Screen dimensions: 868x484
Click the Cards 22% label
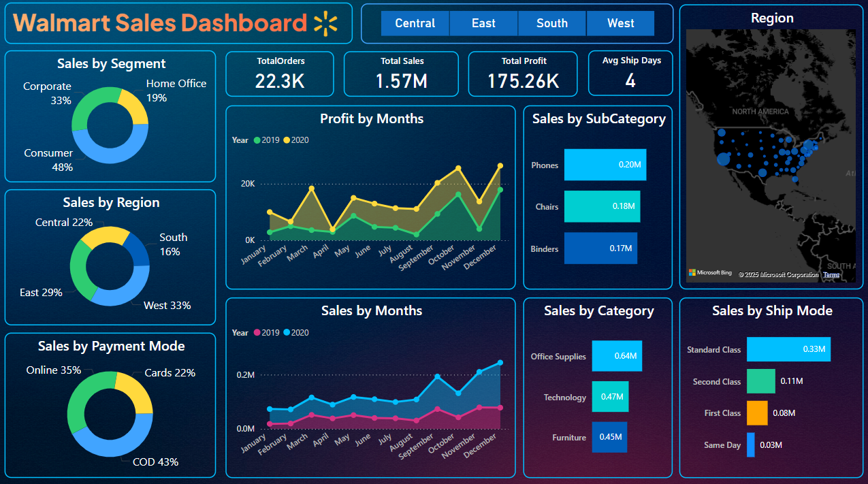pos(170,373)
